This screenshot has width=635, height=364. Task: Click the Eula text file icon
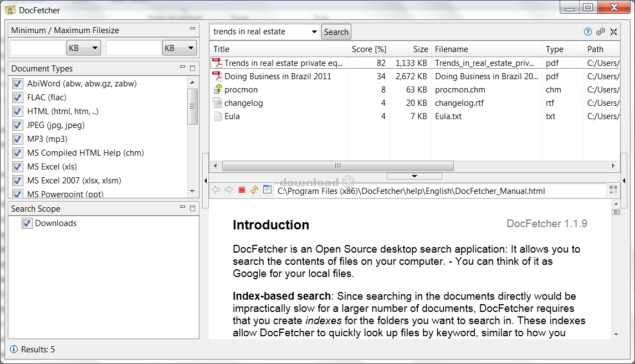click(x=217, y=116)
